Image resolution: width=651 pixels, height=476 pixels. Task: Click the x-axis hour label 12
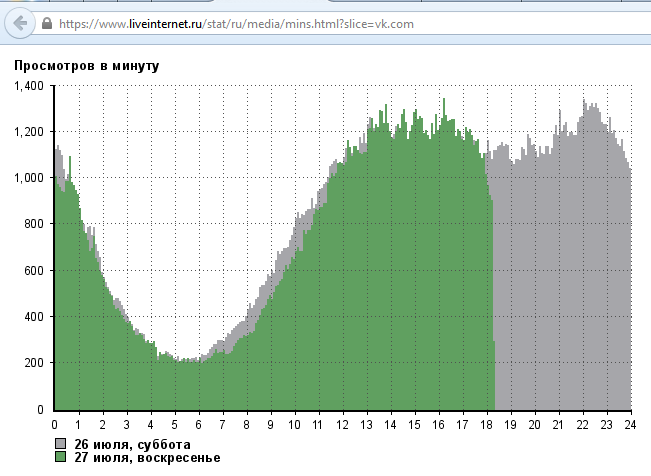point(343,424)
